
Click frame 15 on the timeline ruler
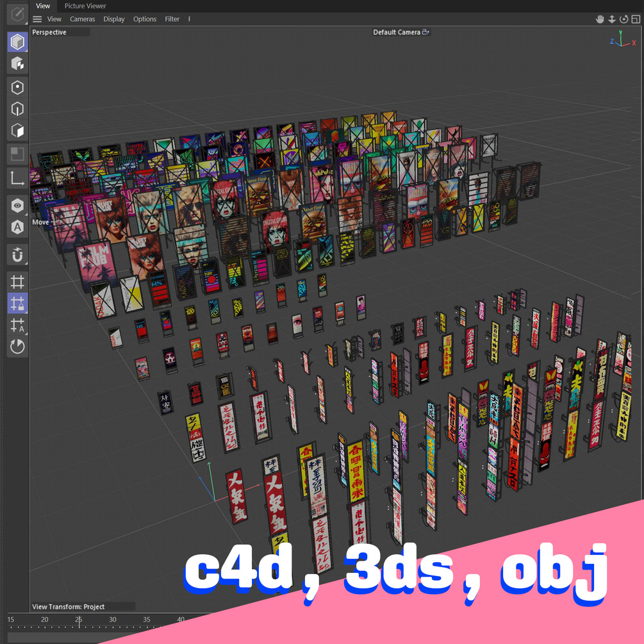click(11, 620)
